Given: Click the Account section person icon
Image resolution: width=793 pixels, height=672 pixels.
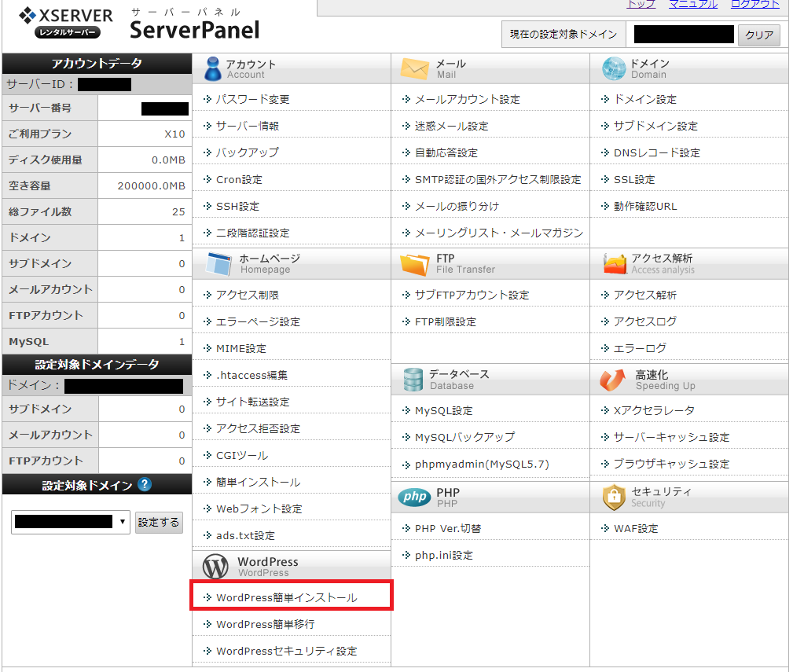Looking at the screenshot, I should pyautogui.click(x=212, y=68).
